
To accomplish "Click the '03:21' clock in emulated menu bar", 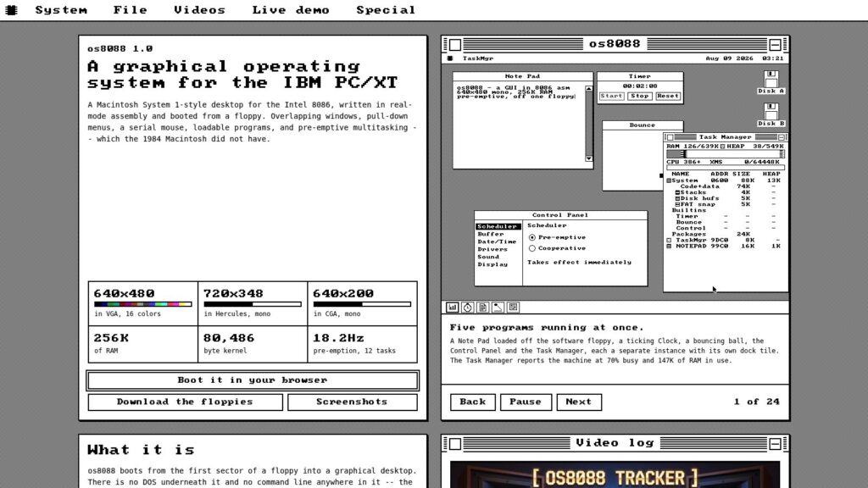I will [x=773, y=58].
